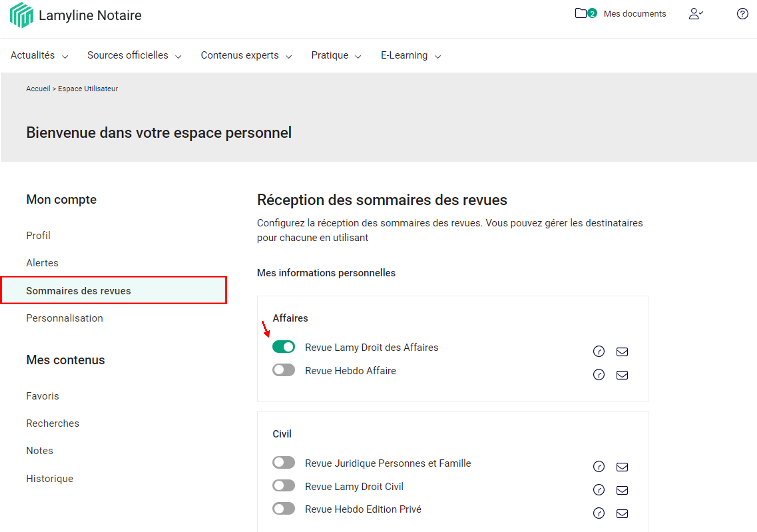Image resolution: width=757 pixels, height=532 pixels.
Task: Click envelope icon for Revue Juridique Personnes et Famille
Action: click(x=622, y=467)
